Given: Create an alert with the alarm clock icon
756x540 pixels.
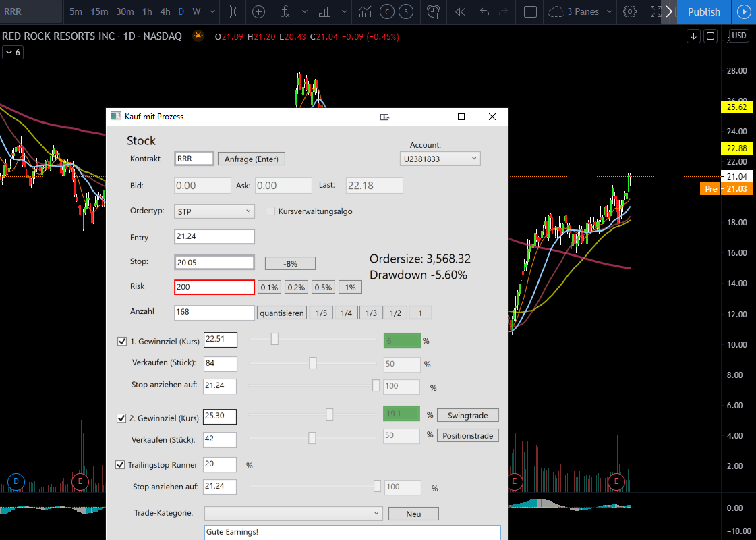Looking at the screenshot, I should tap(434, 11).
